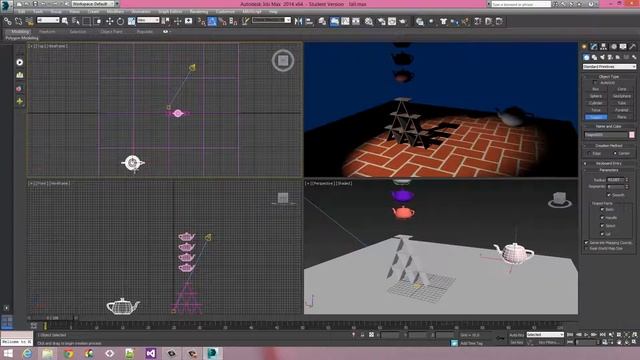Activate the Select and Scale tool
The height and width of the screenshot is (360, 640).
tap(131, 21)
